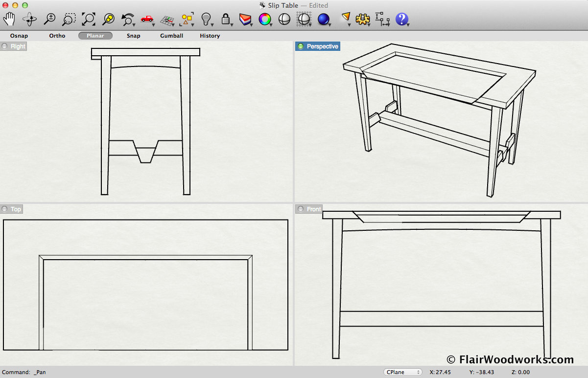The width and height of the screenshot is (588, 378).
Task: Toggle Ortho mode on
Action: (57, 36)
